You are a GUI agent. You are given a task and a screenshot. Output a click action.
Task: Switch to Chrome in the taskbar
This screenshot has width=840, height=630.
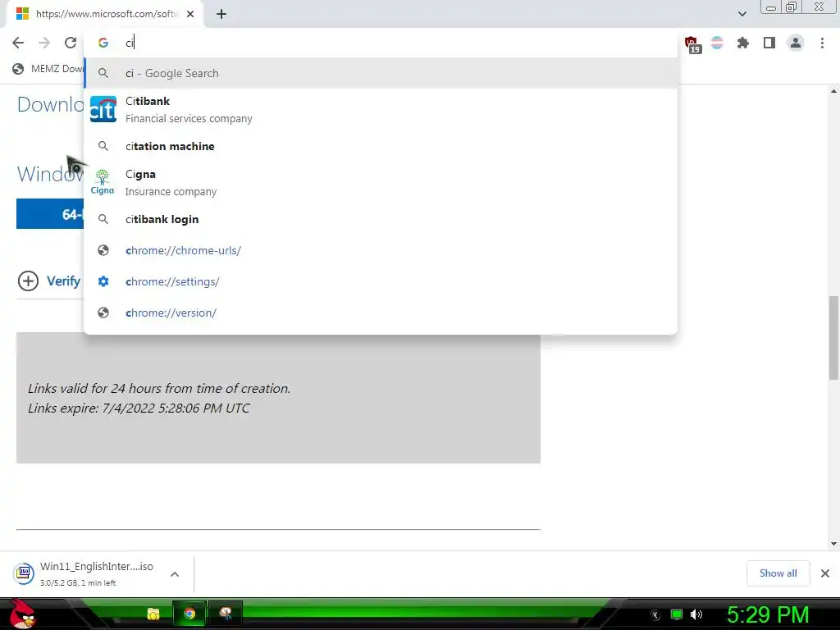pos(189,614)
